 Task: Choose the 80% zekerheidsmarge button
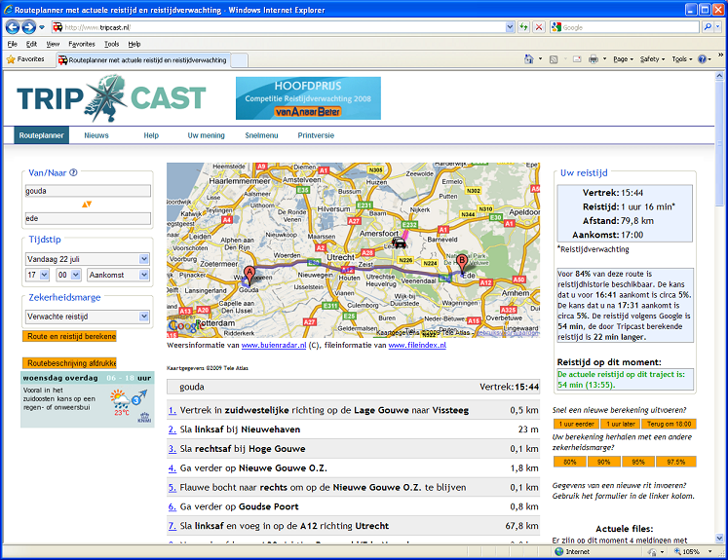(570, 462)
